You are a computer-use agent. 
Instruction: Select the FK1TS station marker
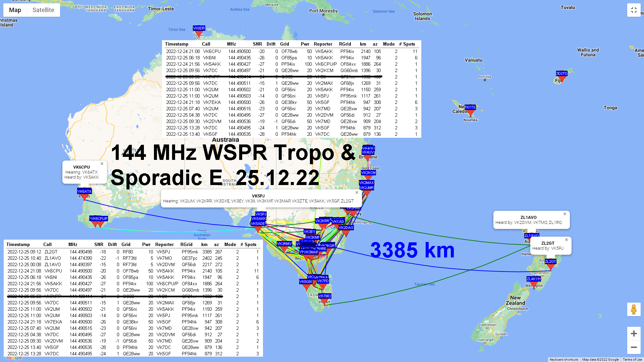coord(470,107)
